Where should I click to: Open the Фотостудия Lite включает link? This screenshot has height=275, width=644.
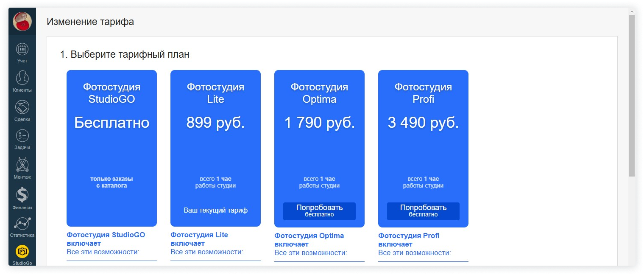click(199, 239)
